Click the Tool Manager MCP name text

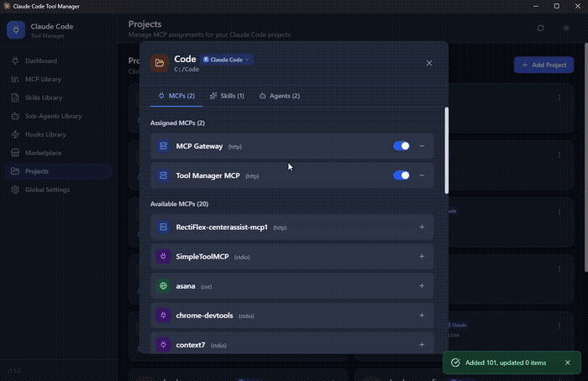pyautogui.click(x=208, y=175)
